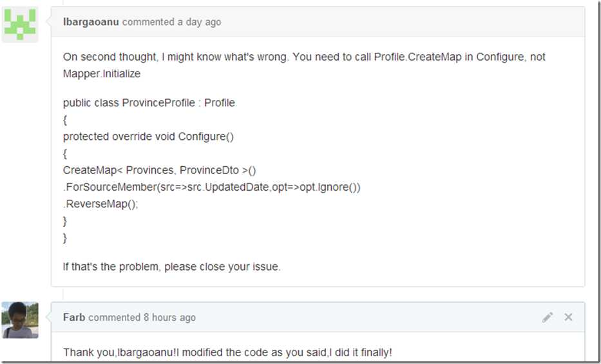601x364 pixels.
Task: Click the word "commented" in lbargaoanu's header
Action: (148, 22)
